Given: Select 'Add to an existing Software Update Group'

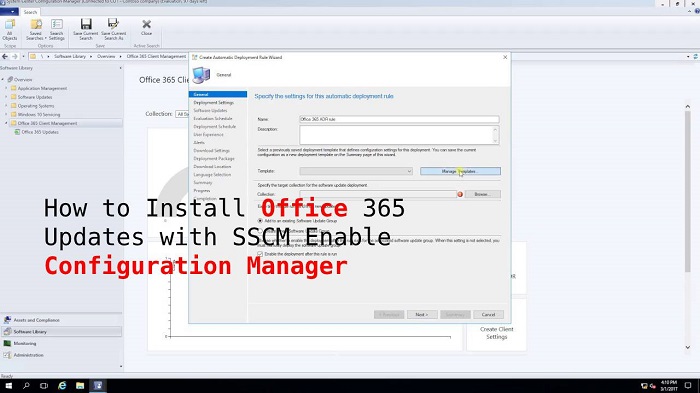Looking at the screenshot, I should click(260, 221).
